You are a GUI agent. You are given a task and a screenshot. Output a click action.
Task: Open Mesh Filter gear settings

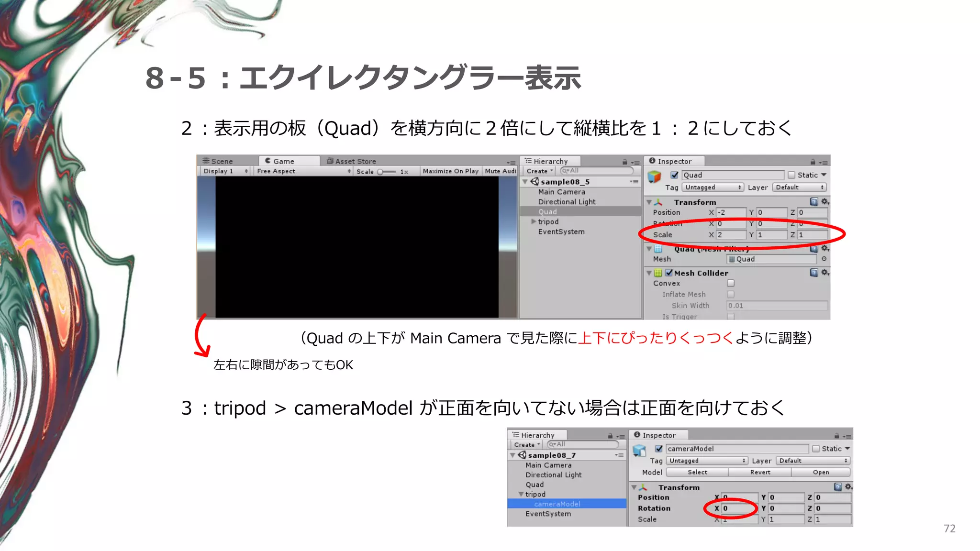point(825,248)
